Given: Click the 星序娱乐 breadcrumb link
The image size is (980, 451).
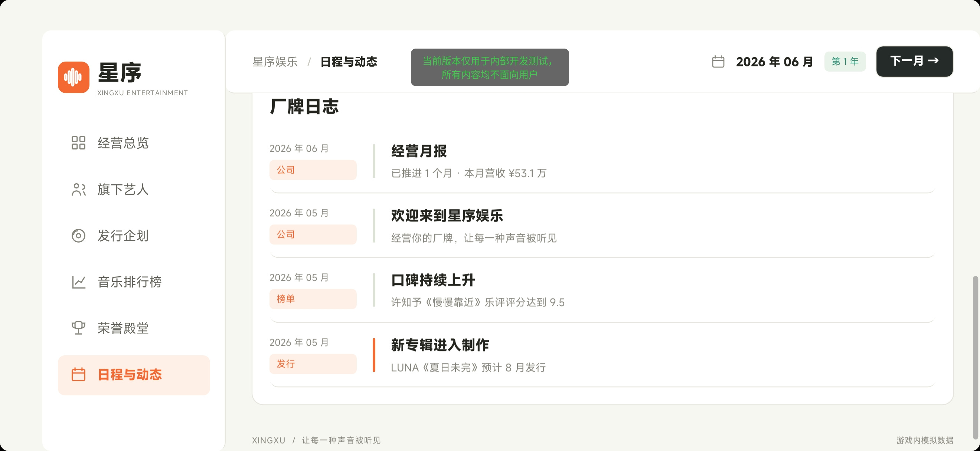Looking at the screenshot, I should pos(275,62).
